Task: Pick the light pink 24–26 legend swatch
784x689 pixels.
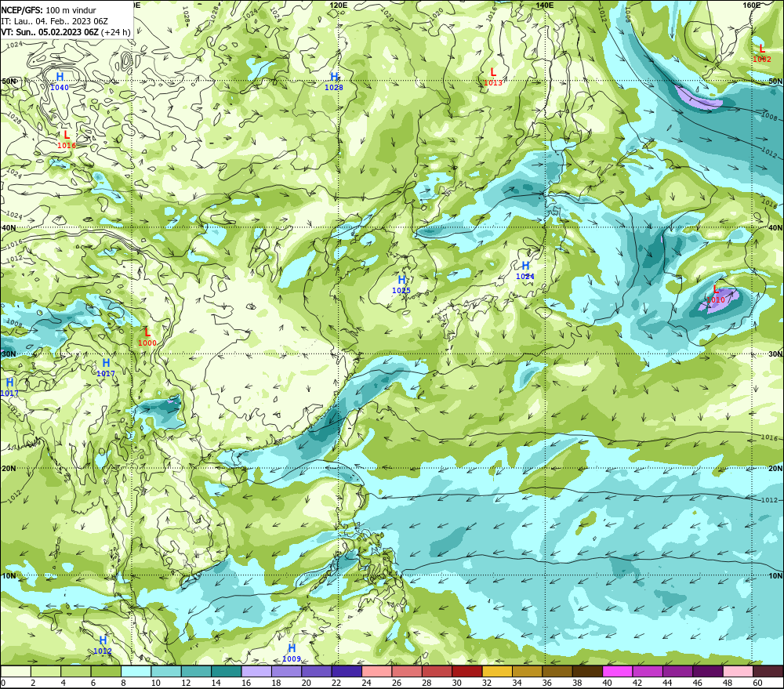Action: point(376,671)
